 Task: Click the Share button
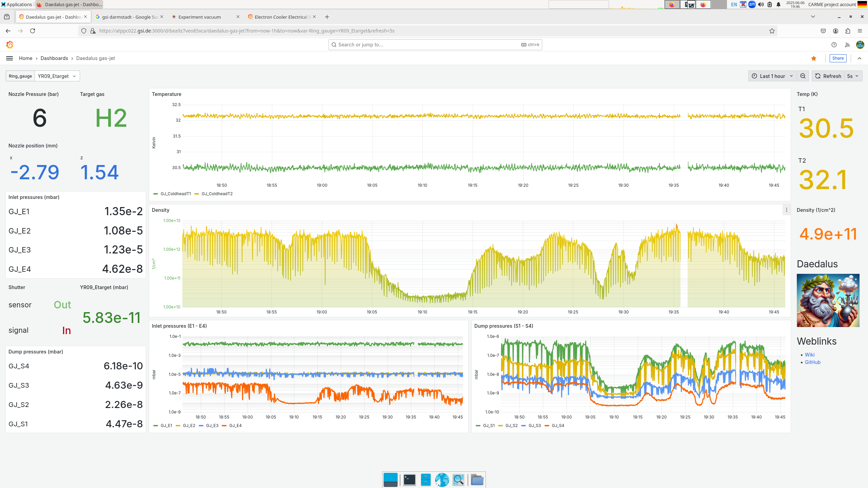coord(837,58)
